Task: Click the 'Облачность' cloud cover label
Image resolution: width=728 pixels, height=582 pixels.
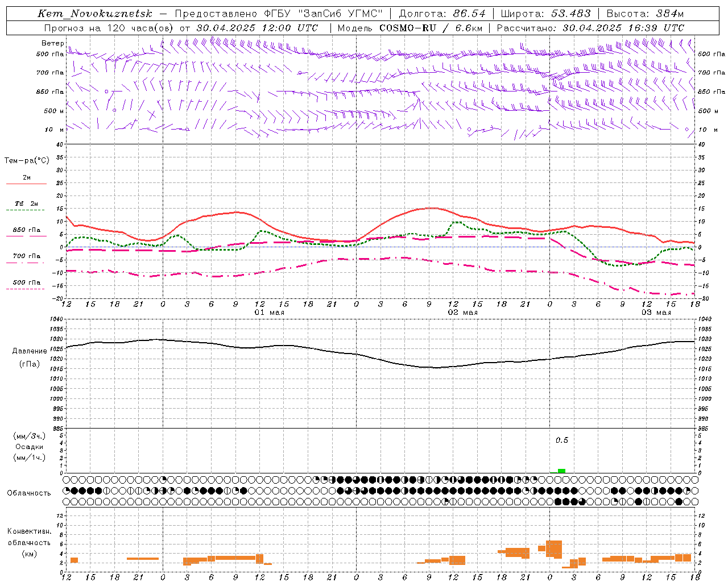Action: (29, 493)
